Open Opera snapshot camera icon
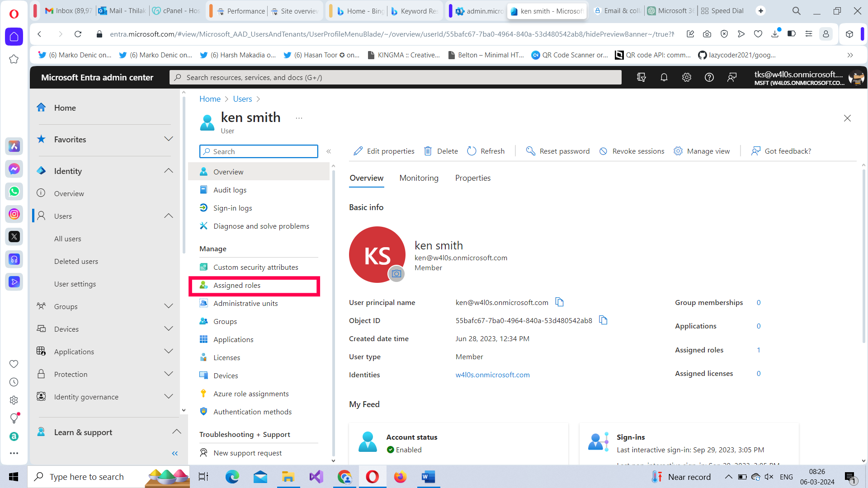 click(707, 34)
